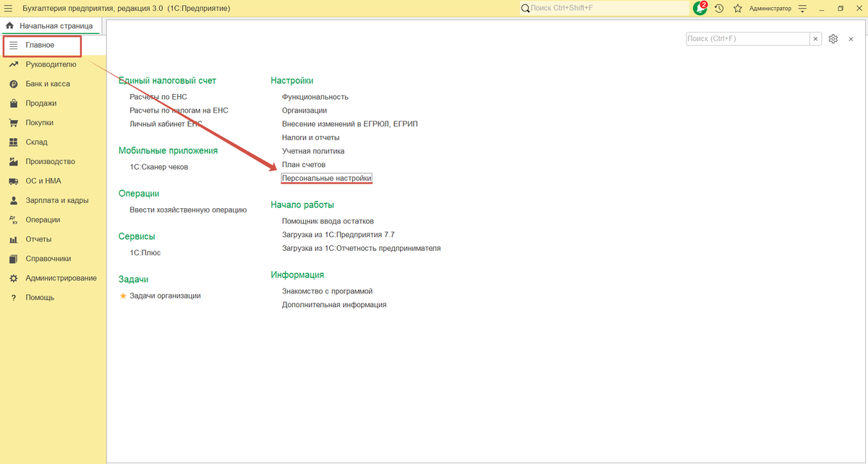Click the magnifier icon in global search

click(x=524, y=8)
